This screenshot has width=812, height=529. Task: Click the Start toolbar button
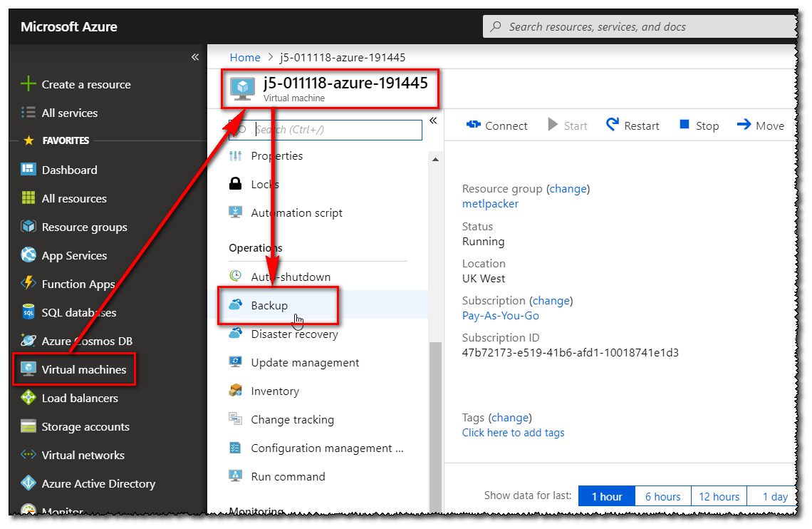pos(568,125)
